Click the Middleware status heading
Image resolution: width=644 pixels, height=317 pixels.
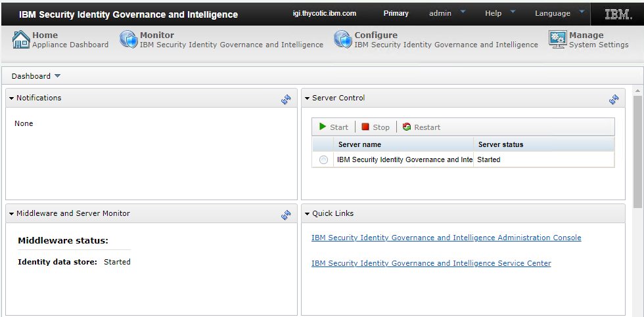(63, 240)
